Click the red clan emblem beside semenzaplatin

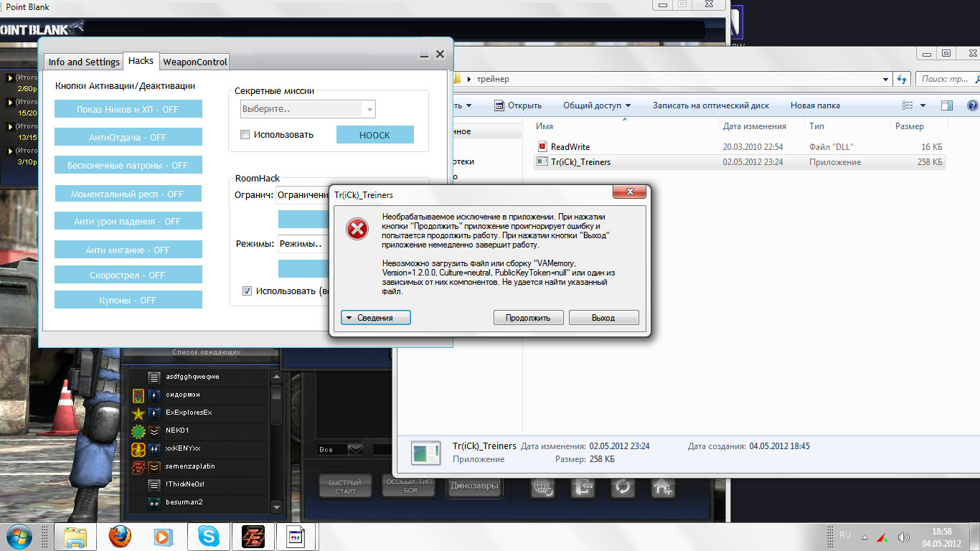[x=138, y=467]
